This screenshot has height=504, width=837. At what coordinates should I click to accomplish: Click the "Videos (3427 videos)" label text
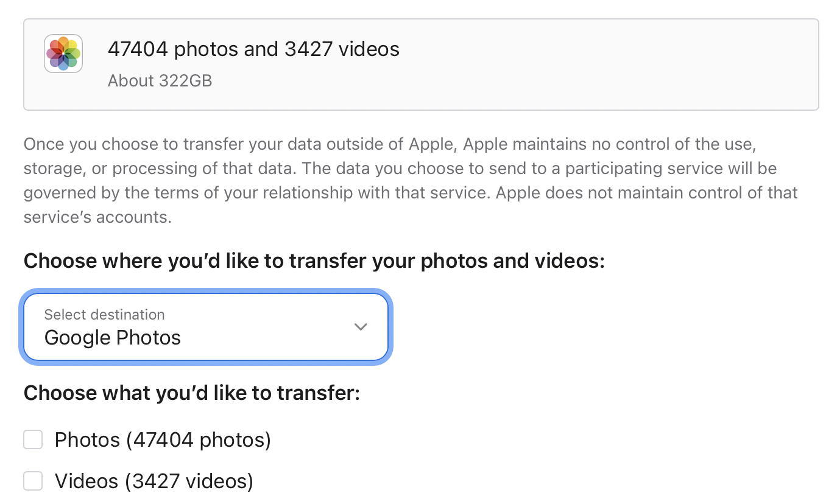coord(154,481)
